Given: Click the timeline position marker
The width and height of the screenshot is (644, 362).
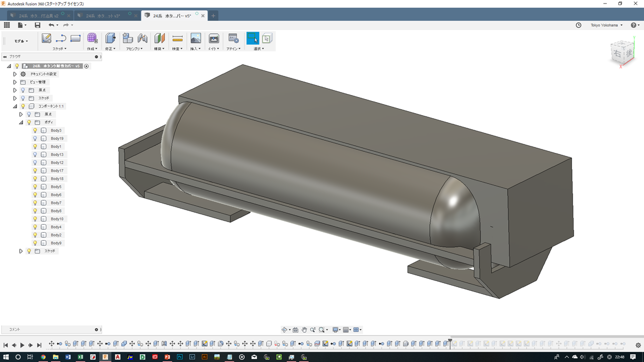Looking at the screenshot, I should pos(450,341).
